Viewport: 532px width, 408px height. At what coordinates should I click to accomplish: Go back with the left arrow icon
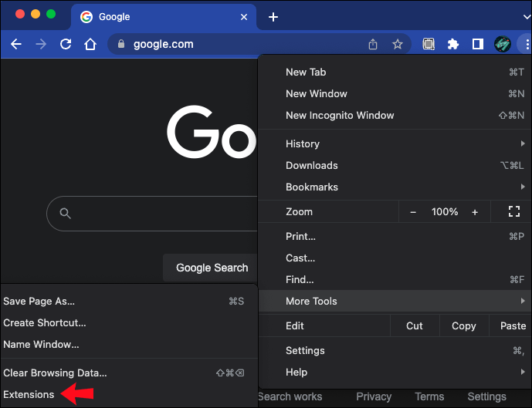(x=16, y=44)
